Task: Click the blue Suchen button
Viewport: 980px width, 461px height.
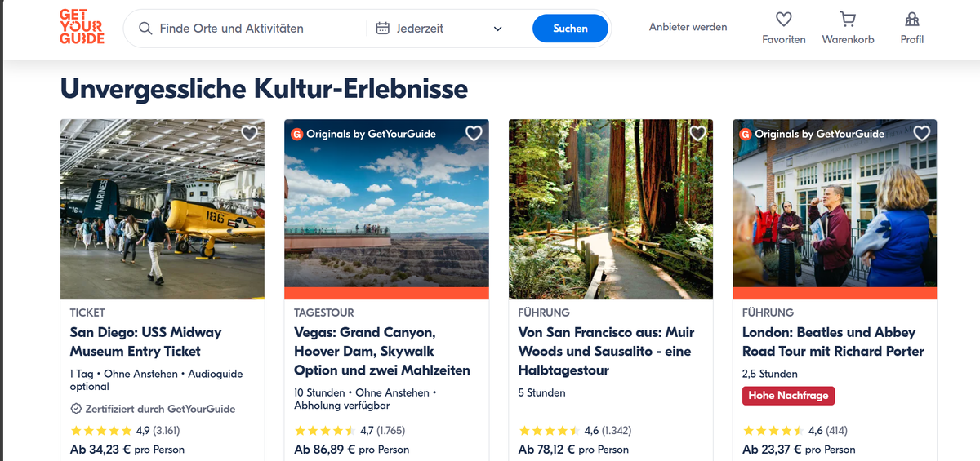Action: 570,29
